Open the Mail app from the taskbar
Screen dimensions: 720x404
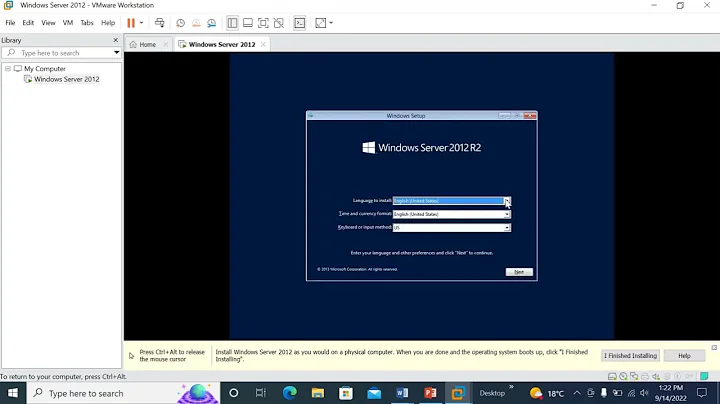pos(374,393)
